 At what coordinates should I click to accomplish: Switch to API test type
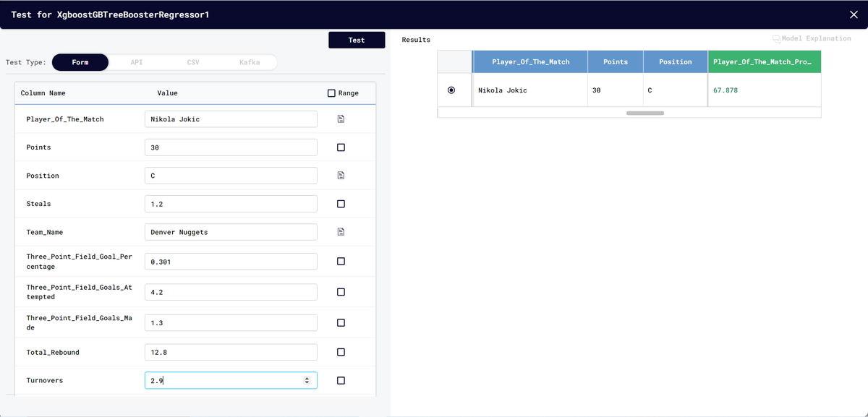pos(137,62)
